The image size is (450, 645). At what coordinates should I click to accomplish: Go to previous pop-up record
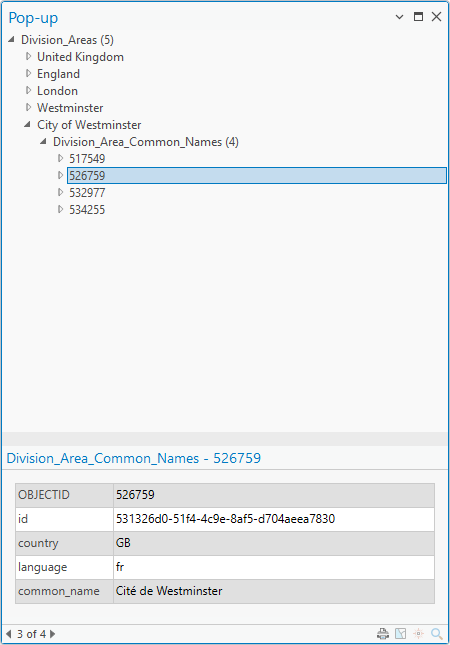pyautogui.click(x=9, y=634)
